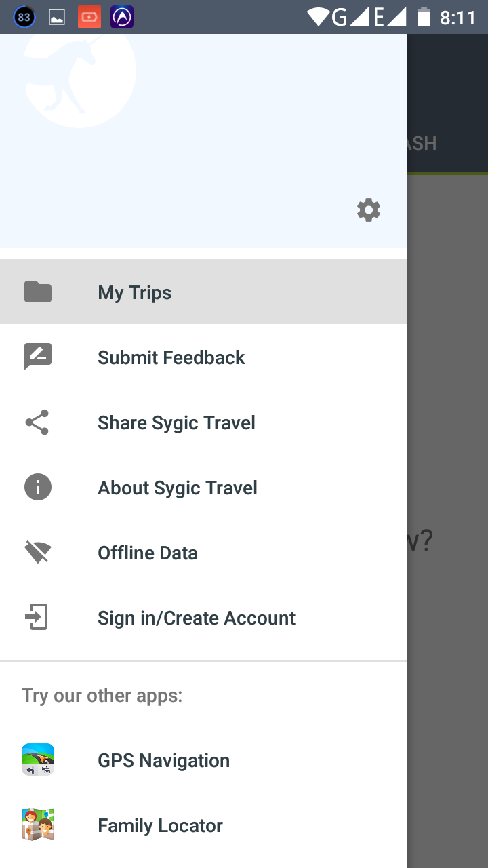The height and width of the screenshot is (868, 488).
Task: Open the Family Locator app link
Action: click(160, 826)
